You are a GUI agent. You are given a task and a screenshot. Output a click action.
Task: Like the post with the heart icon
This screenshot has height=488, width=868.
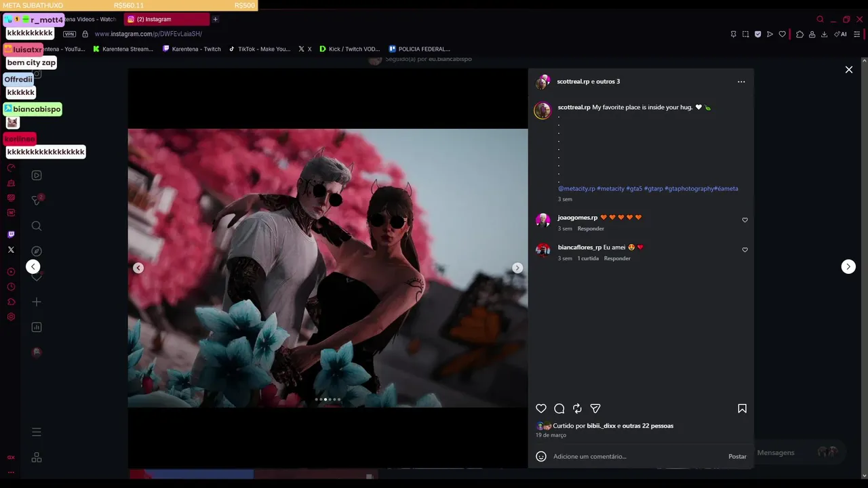click(541, 409)
